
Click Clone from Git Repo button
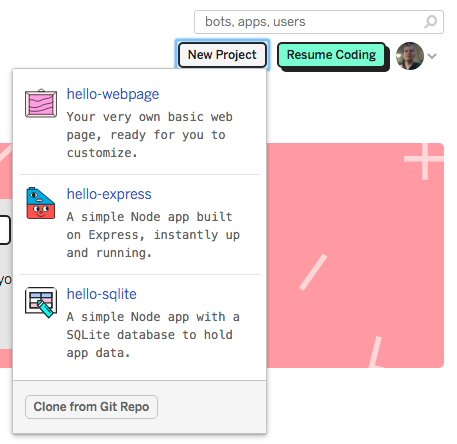tap(91, 407)
